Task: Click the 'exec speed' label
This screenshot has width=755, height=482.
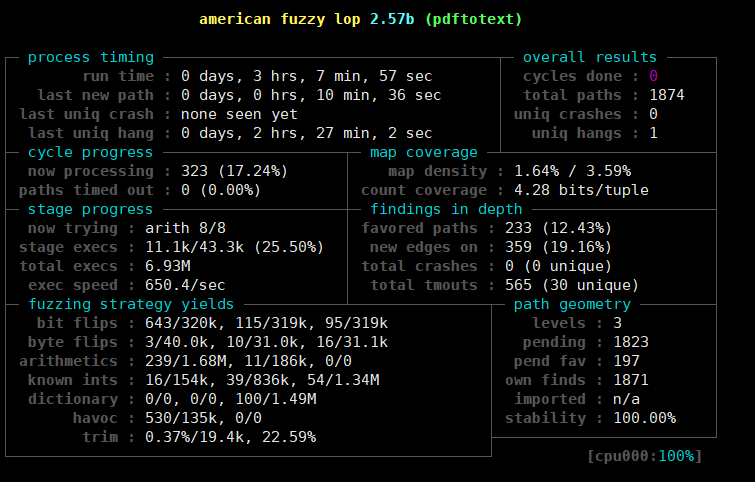Action: click(x=73, y=285)
